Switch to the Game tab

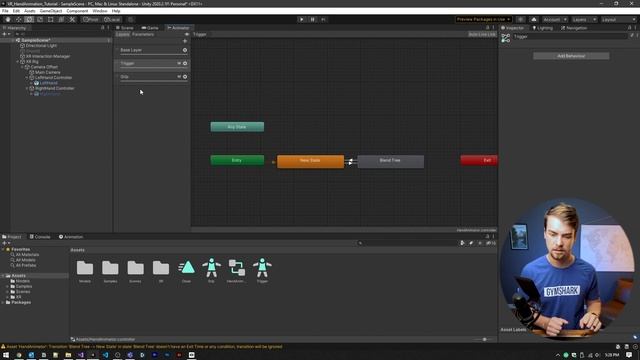click(150, 28)
